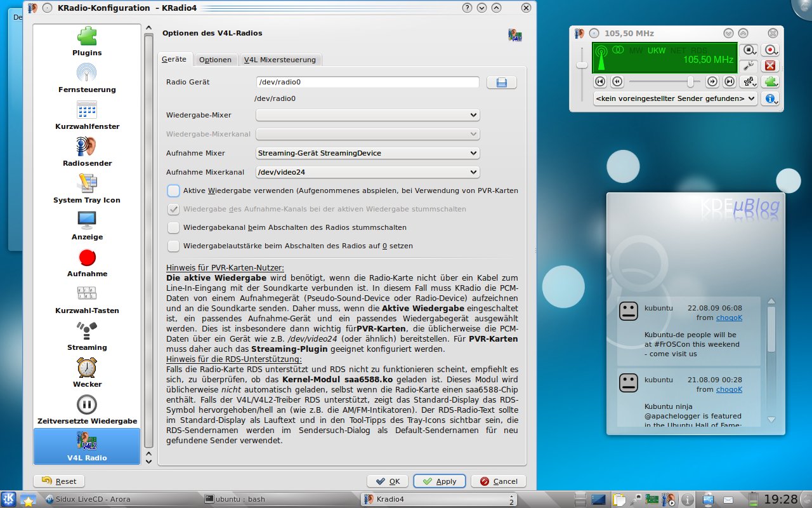812x508 pixels.
Task: Click the blue info button in radio widget
Action: 771,98
